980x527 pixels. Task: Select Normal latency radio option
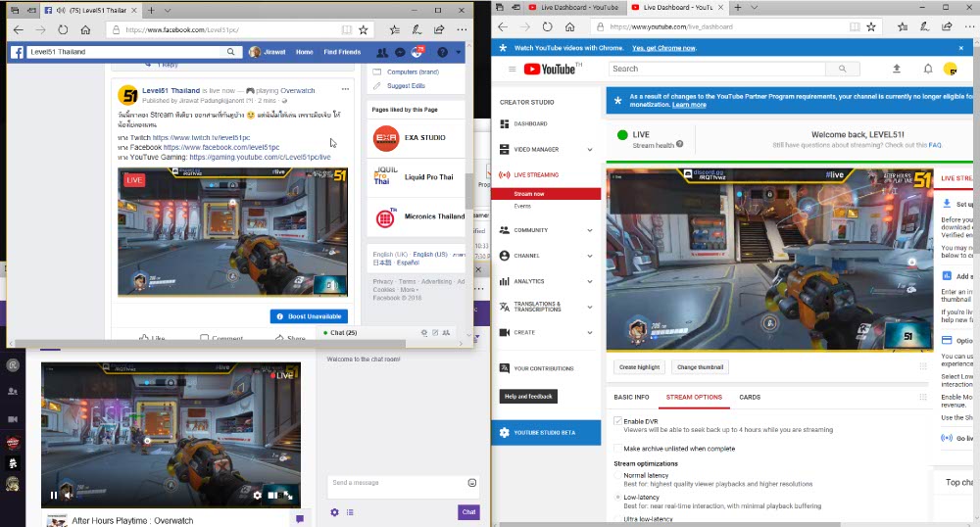[x=617, y=475]
